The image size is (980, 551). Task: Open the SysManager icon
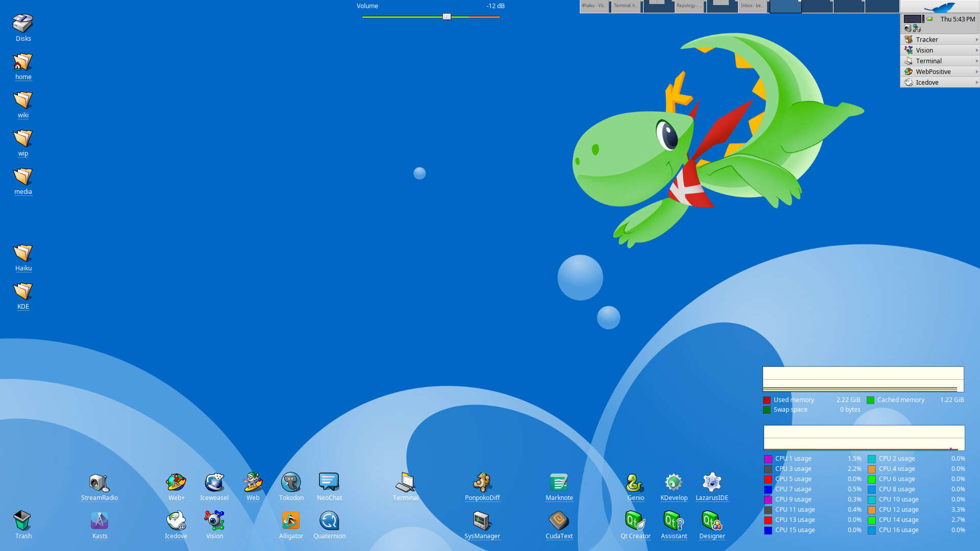482,521
